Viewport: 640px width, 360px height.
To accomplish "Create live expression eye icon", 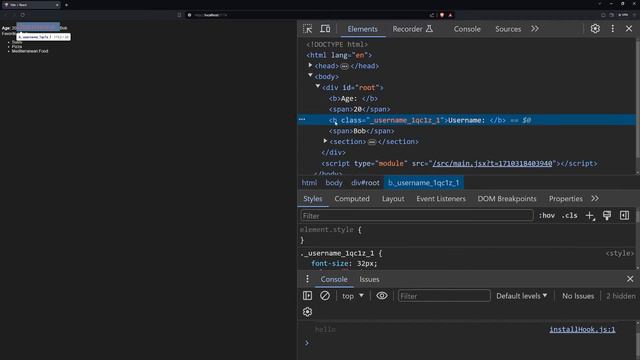I will click(x=382, y=296).
